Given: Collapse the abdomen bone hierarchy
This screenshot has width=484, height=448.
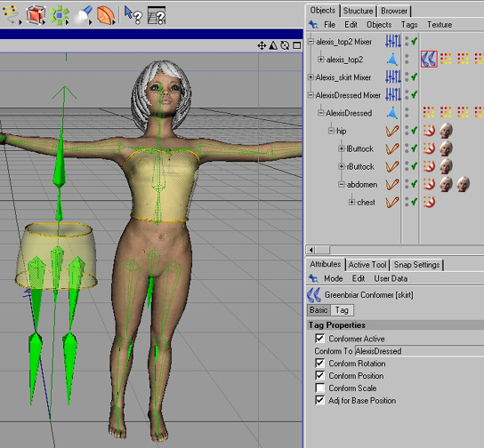Looking at the screenshot, I should tap(341, 184).
